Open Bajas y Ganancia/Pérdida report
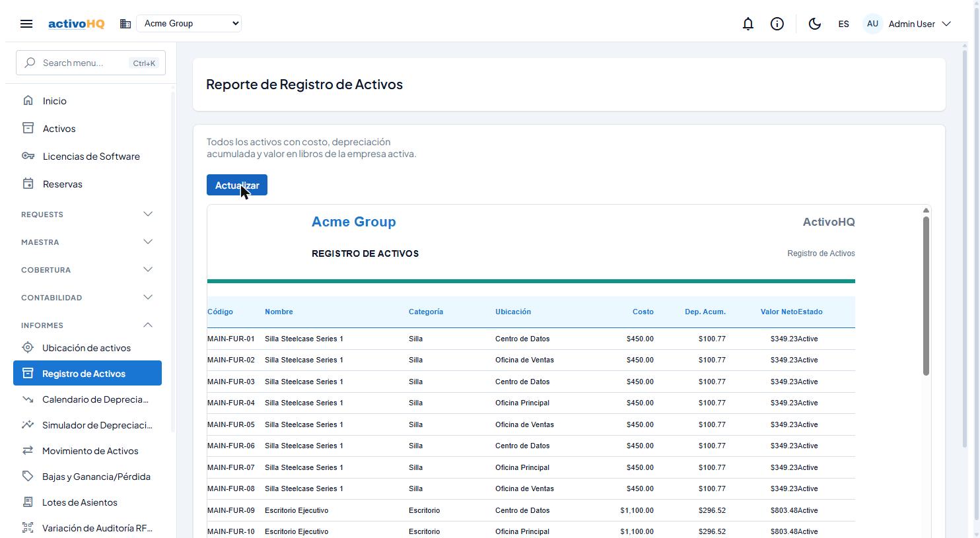The image size is (980, 538). pyautogui.click(x=87, y=477)
